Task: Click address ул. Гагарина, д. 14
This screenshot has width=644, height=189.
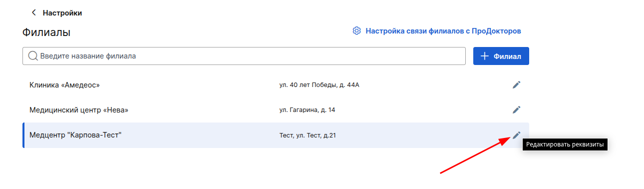Action: tap(307, 109)
